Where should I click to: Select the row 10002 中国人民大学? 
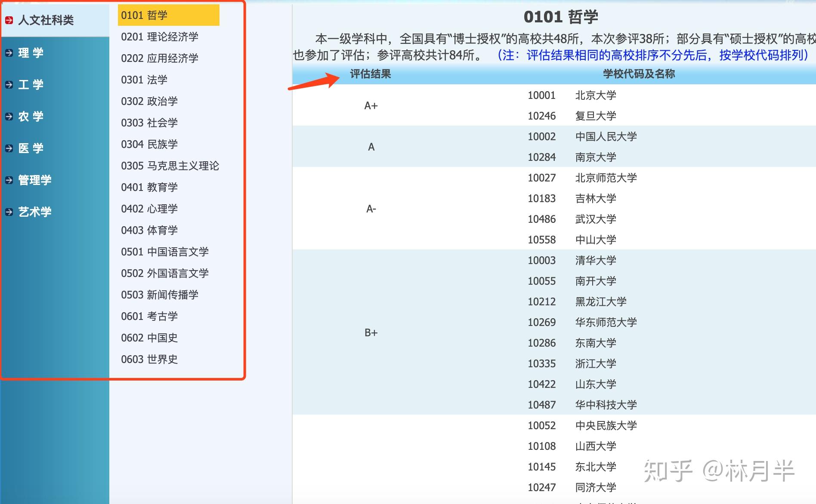point(582,136)
